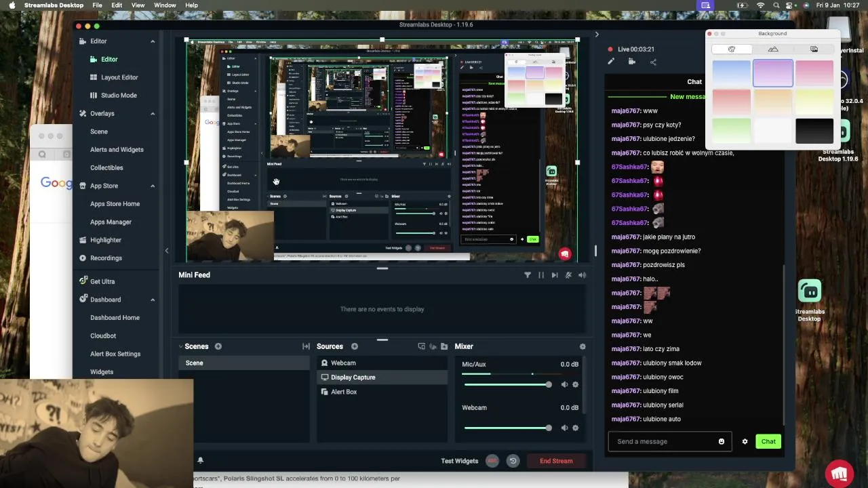This screenshot has height=488, width=868.
Task: Toggle Mini Feed alert mute icon
Action: (x=568, y=275)
